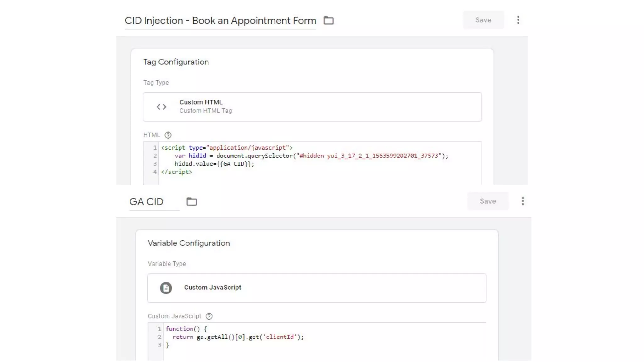Click folder icon next to GA CID title

click(192, 201)
